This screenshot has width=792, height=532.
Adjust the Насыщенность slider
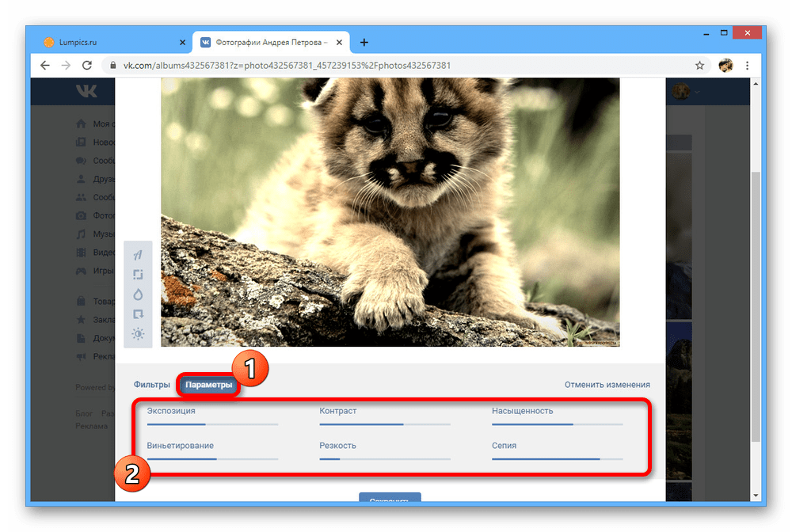click(x=557, y=424)
